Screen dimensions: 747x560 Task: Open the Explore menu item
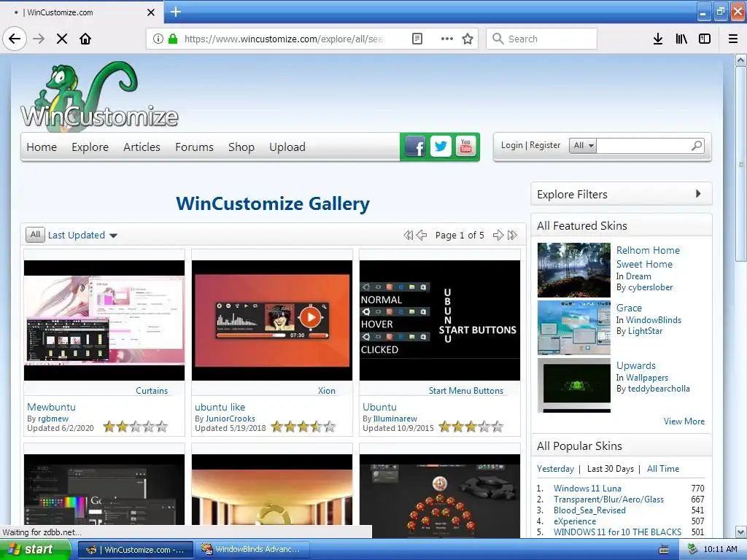pyautogui.click(x=90, y=147)
